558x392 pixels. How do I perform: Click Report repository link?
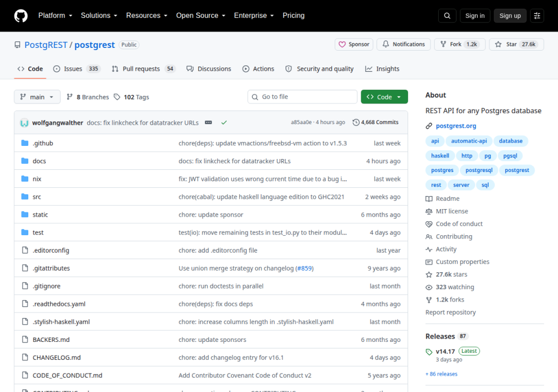tap(451, 313)
